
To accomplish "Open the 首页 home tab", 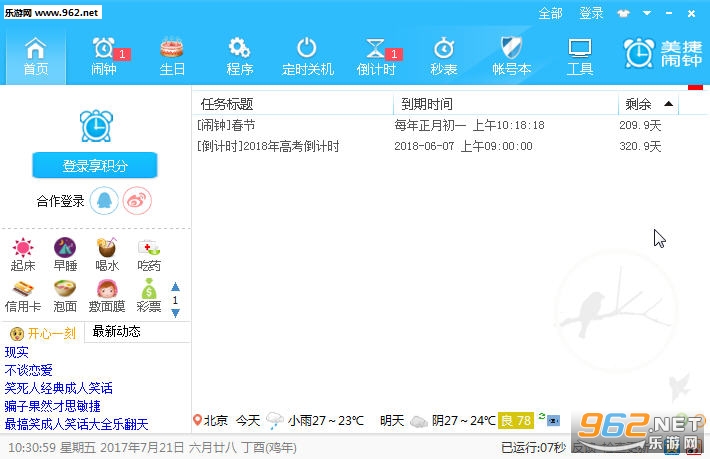I will pos(36,57).
